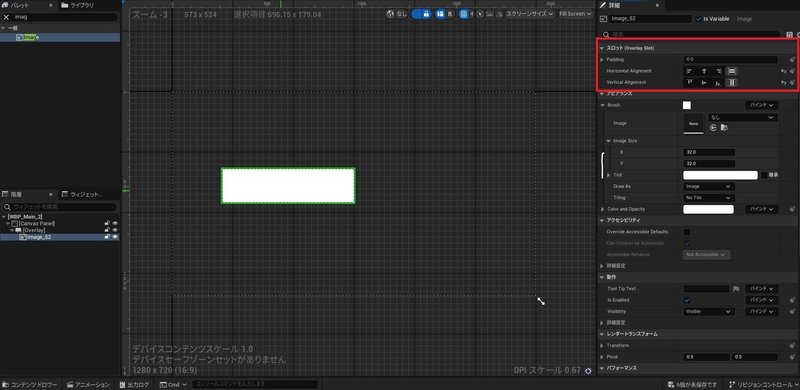Viewport: 800px width, 390px height.
Task: Clear the palette search with the X icon
Action: 6,17
